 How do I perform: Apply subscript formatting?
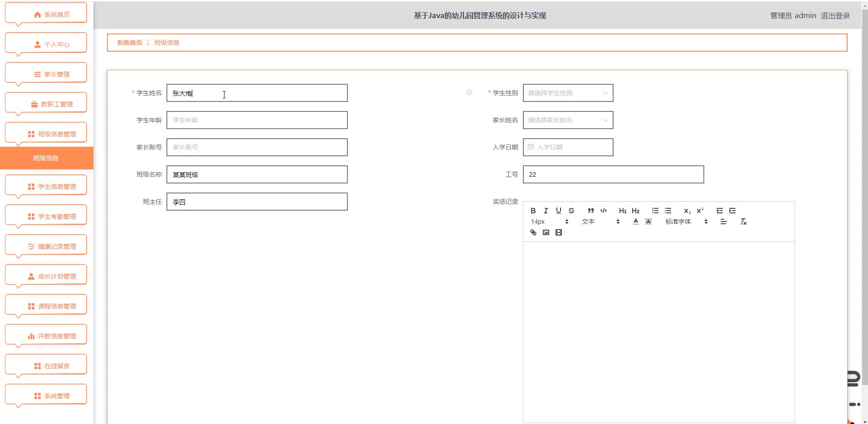tap(688, 211)
